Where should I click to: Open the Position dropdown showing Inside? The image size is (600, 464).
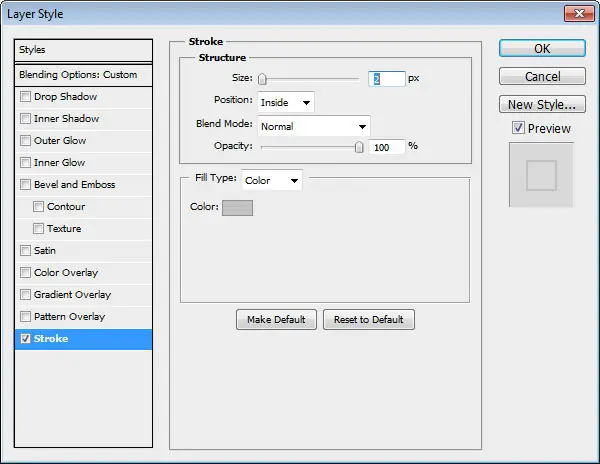286,102
